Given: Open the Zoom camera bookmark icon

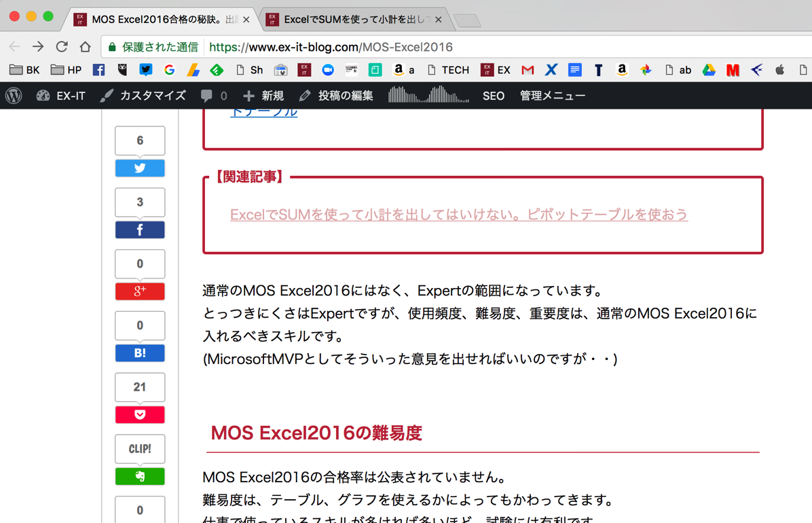Looking at the screenshot, I should (328, 70).
